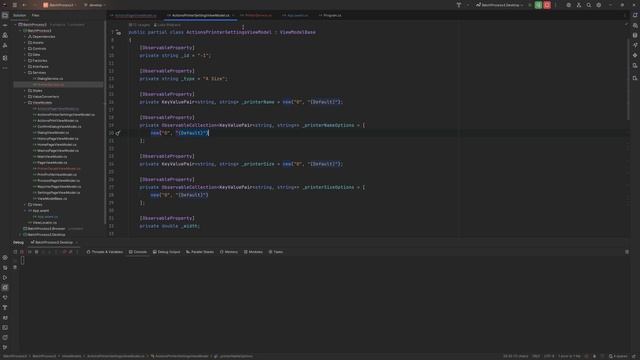The height and width of the screenshot is (360, 640).
Task: Select DialogService.cs in the tree
Action: pos(48,79)
